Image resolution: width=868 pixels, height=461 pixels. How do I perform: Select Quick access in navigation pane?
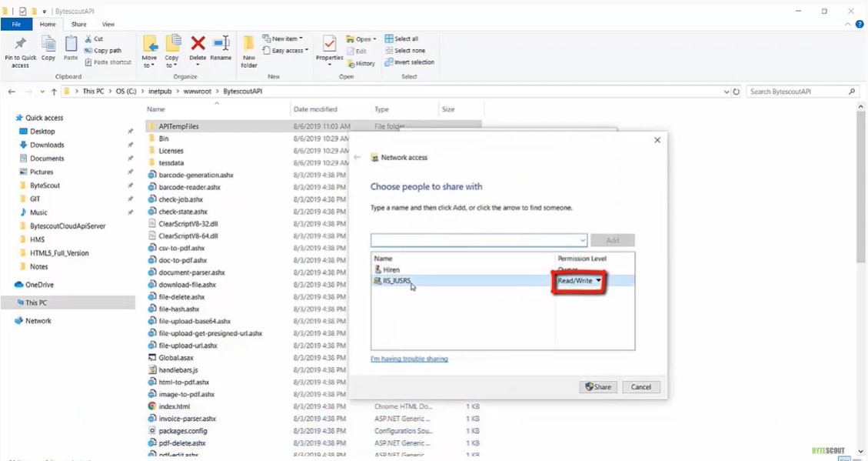click(x=45, y=118)
